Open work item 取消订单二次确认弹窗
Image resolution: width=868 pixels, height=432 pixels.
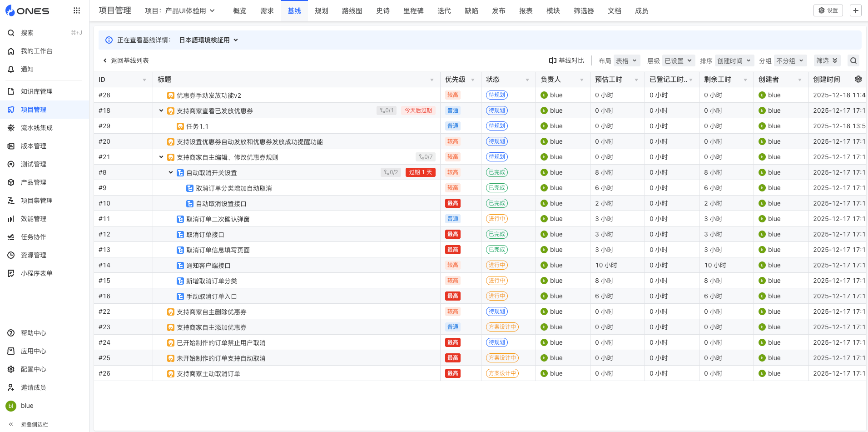click(218, 219)
